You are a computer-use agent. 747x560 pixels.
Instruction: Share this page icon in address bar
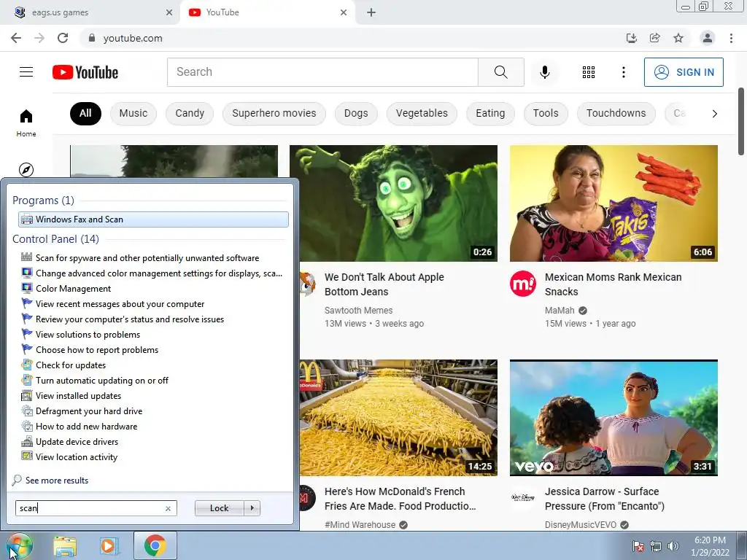tap(654, 38)
